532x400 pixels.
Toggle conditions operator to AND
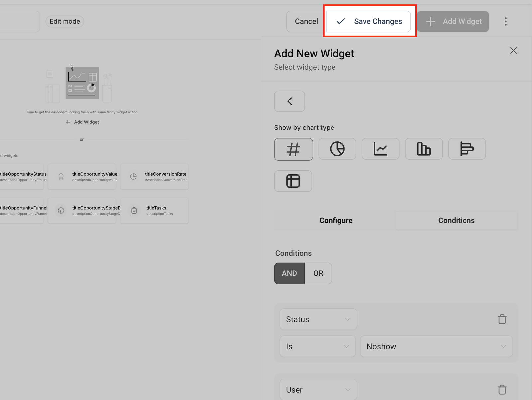click(289, 273)
